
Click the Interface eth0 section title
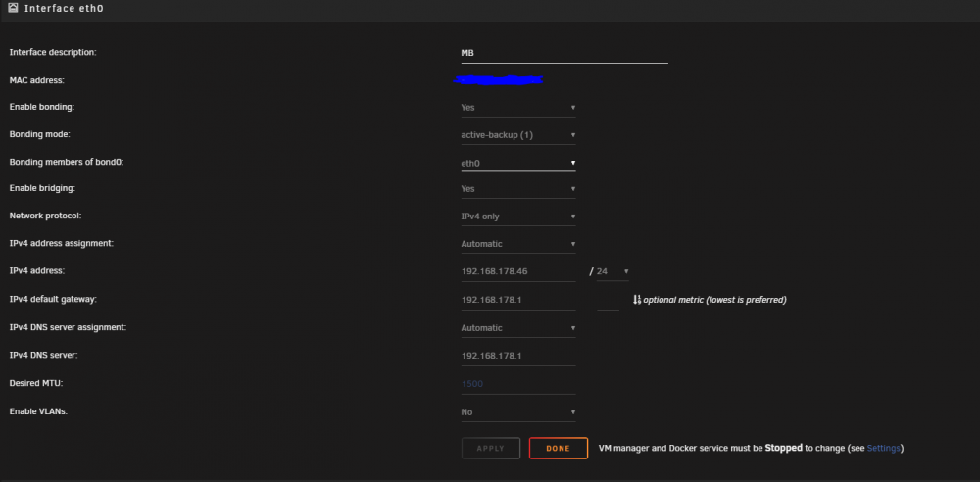click(x=64, y=9)
